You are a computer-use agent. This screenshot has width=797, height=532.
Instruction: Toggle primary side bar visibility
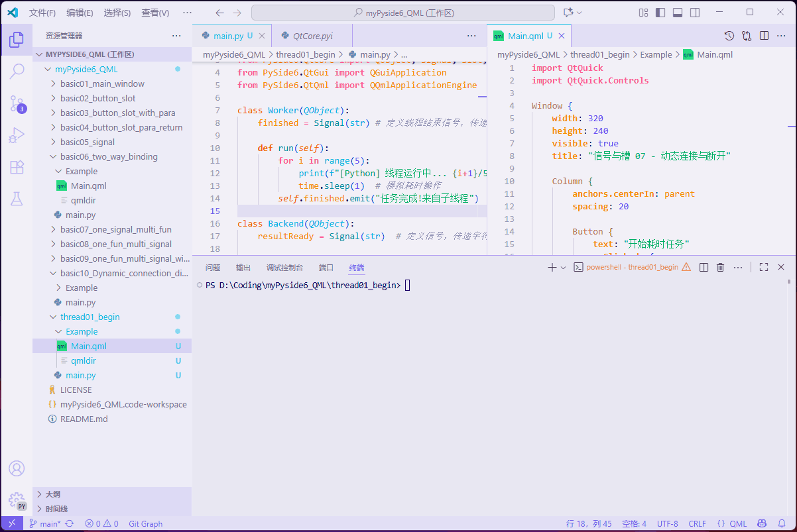pos(660,13)
